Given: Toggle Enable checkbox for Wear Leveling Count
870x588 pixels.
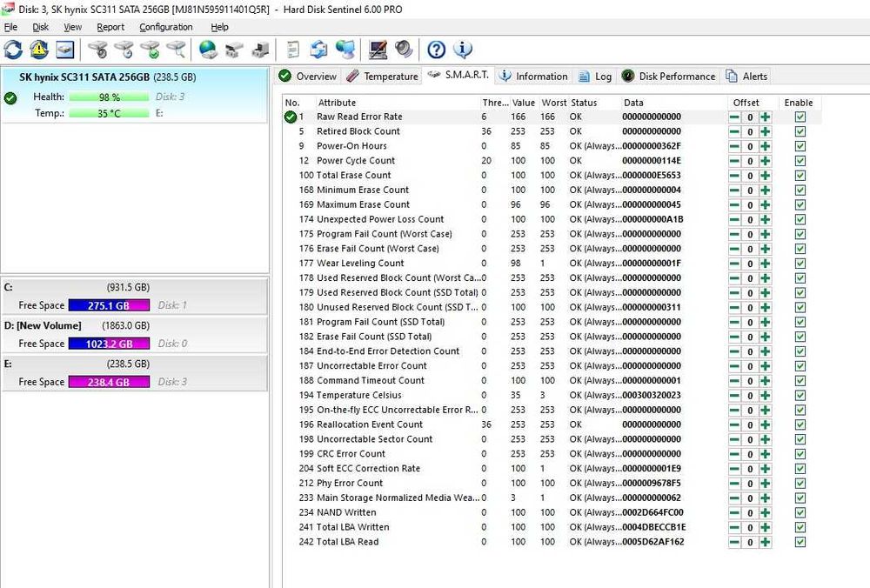Looking at the screenshot, I should click(800, 264).
